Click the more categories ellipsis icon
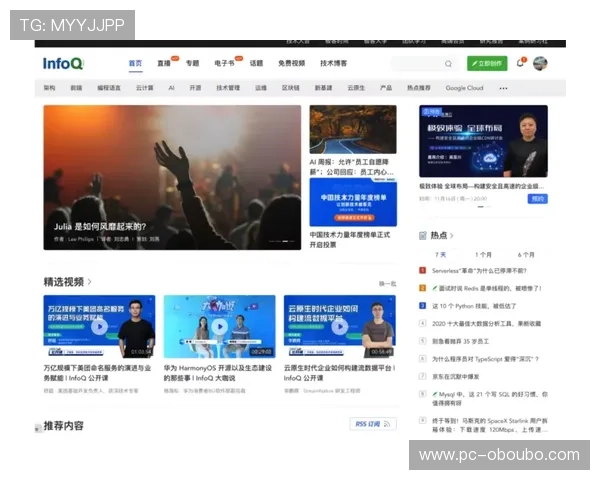Viewport: 600px width, 480px height. 503,88
